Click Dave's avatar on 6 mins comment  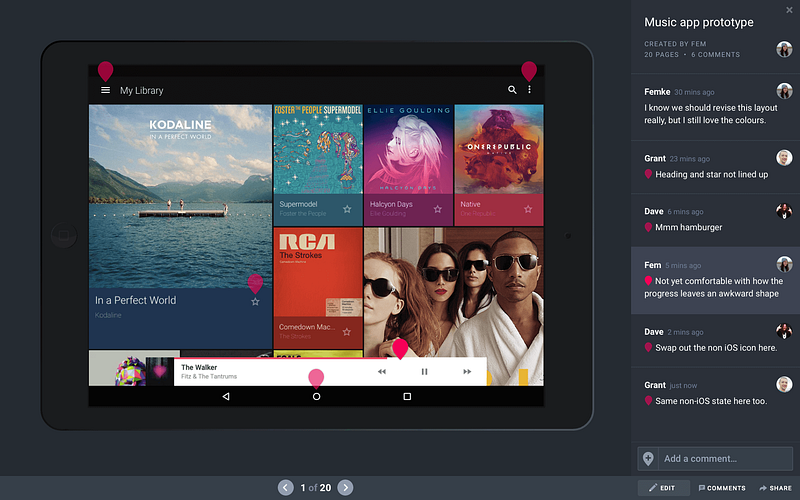click(x=784, y=211)
